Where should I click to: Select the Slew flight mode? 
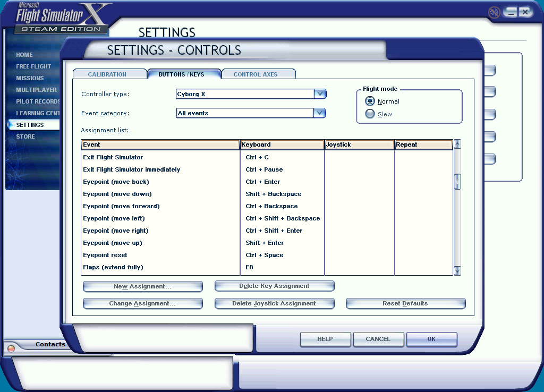pos(370,114)
